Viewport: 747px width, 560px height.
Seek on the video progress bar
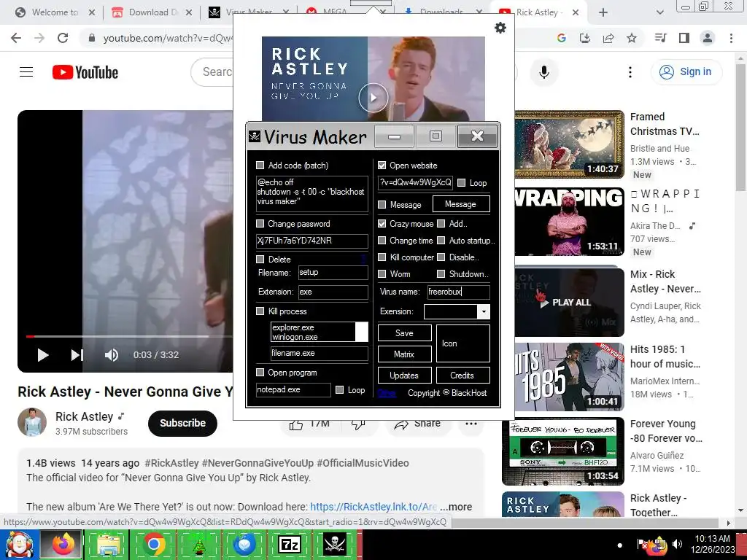(x=128, y=336)
